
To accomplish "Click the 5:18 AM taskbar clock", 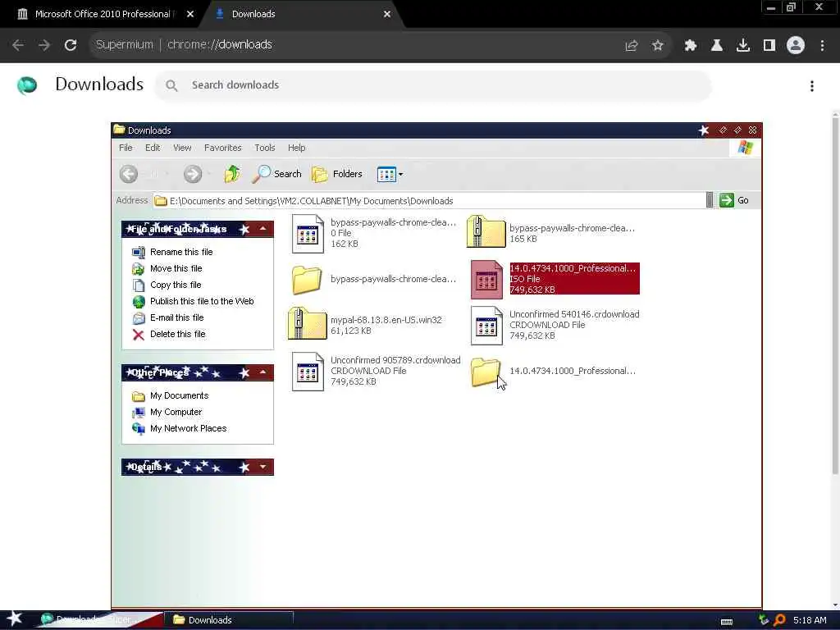I will point(810,620).
